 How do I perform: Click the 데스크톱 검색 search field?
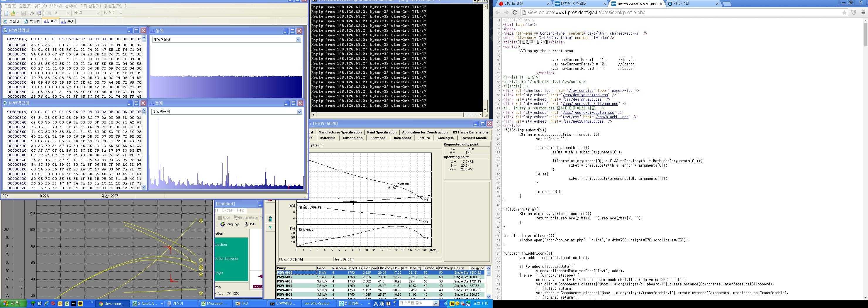416,304
